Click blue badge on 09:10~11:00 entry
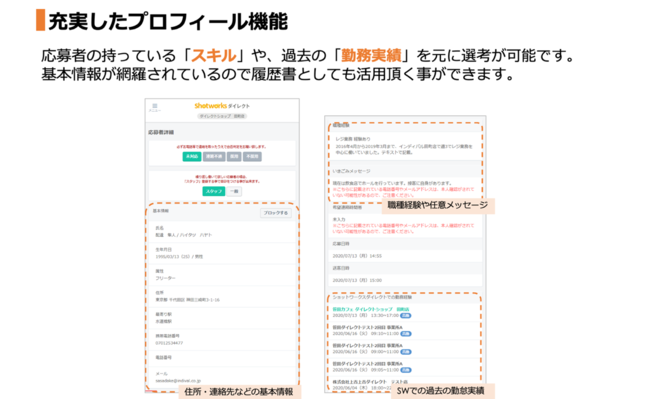 tap(406, 334)
